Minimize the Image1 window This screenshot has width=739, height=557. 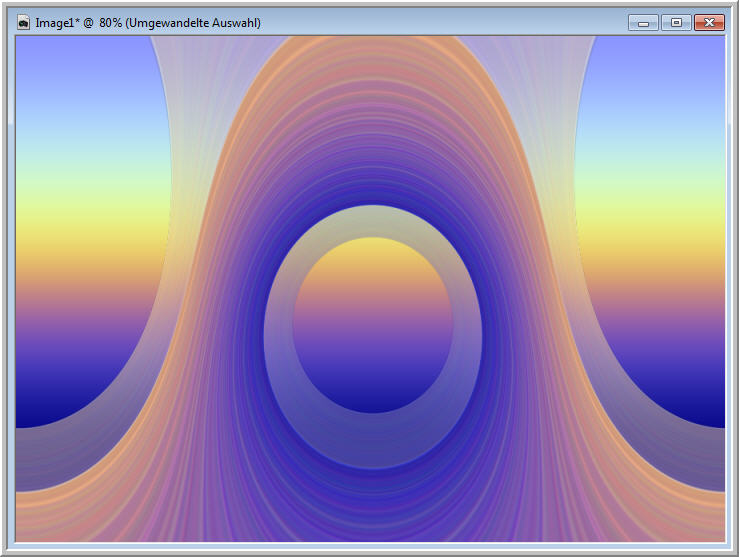(x=643, y=23)
